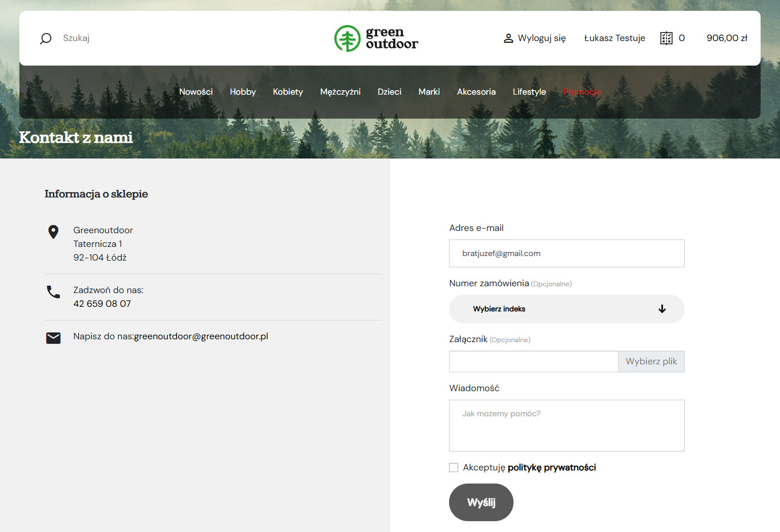Click the Wybierz plik button
Image resolution: width=780 pixels, height=532 pixels.
click(651, 362)
